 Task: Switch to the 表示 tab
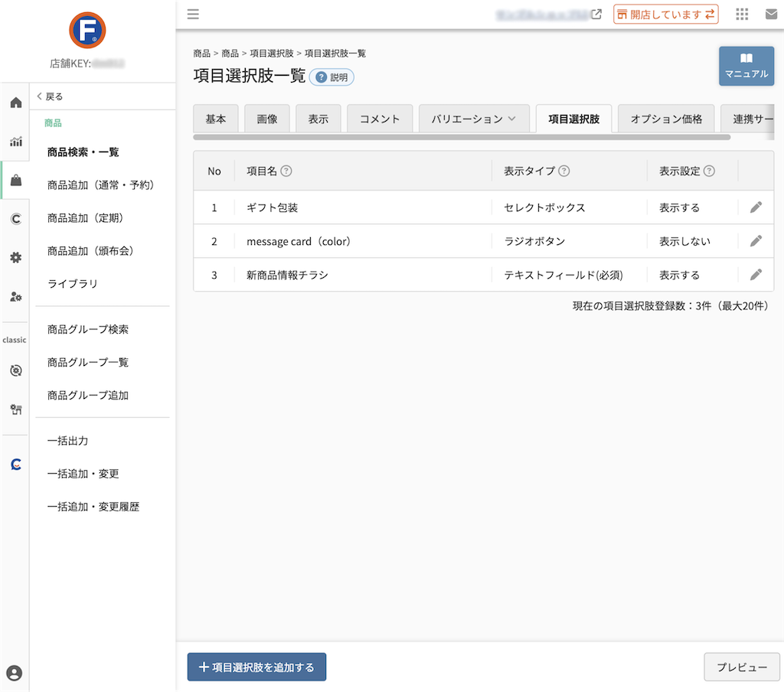pos(318,119)
